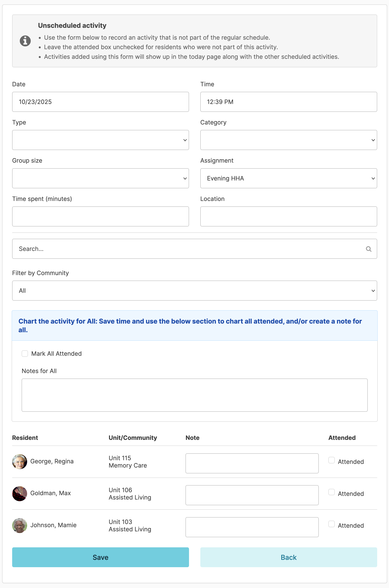The width and height of the screenshot is (389, 588).
Task: Click the note field for Goldman, Max
Action: click(252, 495)
